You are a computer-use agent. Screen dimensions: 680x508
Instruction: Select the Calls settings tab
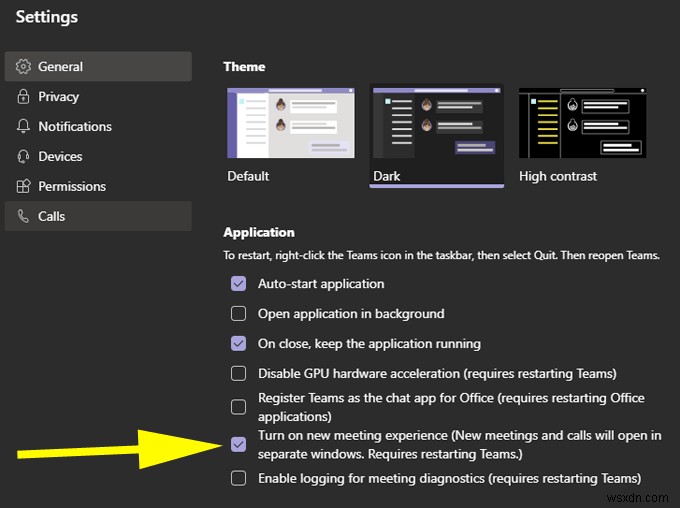click(x=98, y=216)
